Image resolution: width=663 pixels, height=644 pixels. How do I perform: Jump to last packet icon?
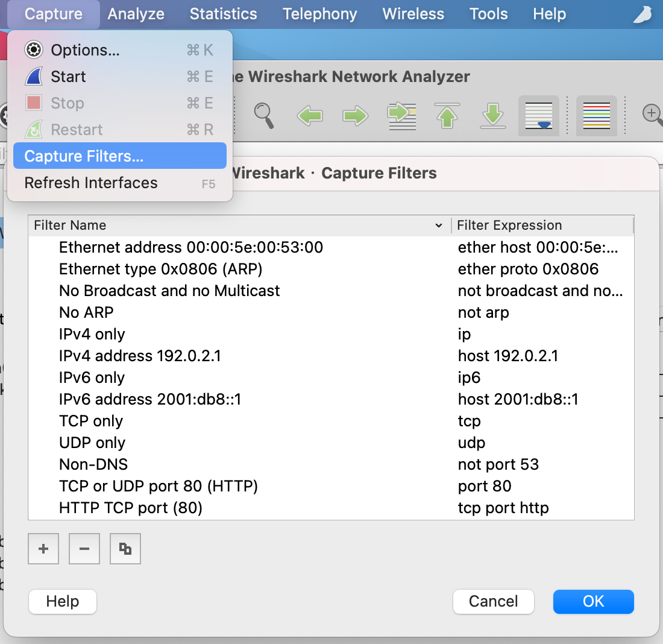[492, 116]
